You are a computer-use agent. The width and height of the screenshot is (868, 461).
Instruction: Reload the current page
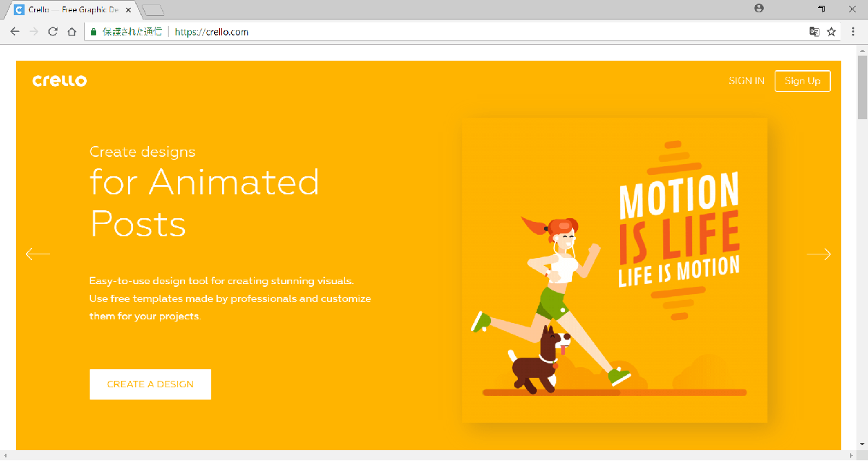point(53,32)
